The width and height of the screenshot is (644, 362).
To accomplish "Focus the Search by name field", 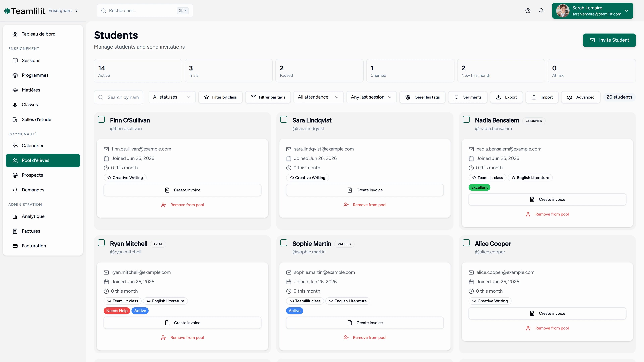I will pyautogui.click(x=119, y=97).
